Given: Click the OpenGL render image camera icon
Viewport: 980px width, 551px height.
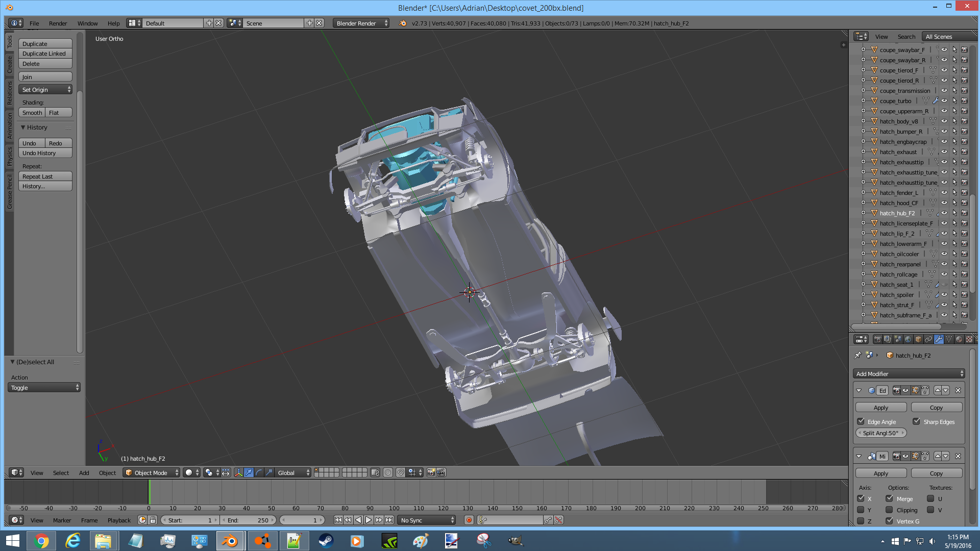Looking at the screenshot, I should coord(431,473).
